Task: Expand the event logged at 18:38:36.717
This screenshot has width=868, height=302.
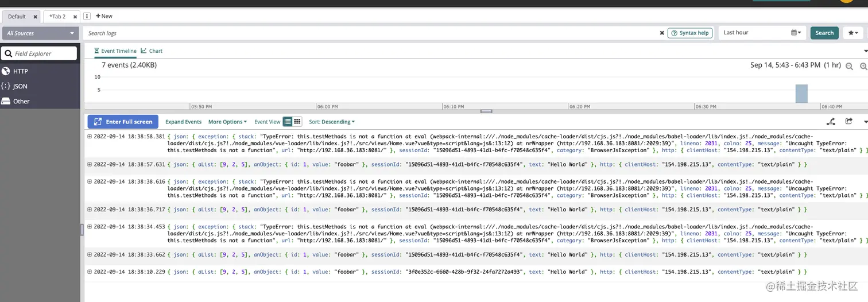Action: coord(90,210)
